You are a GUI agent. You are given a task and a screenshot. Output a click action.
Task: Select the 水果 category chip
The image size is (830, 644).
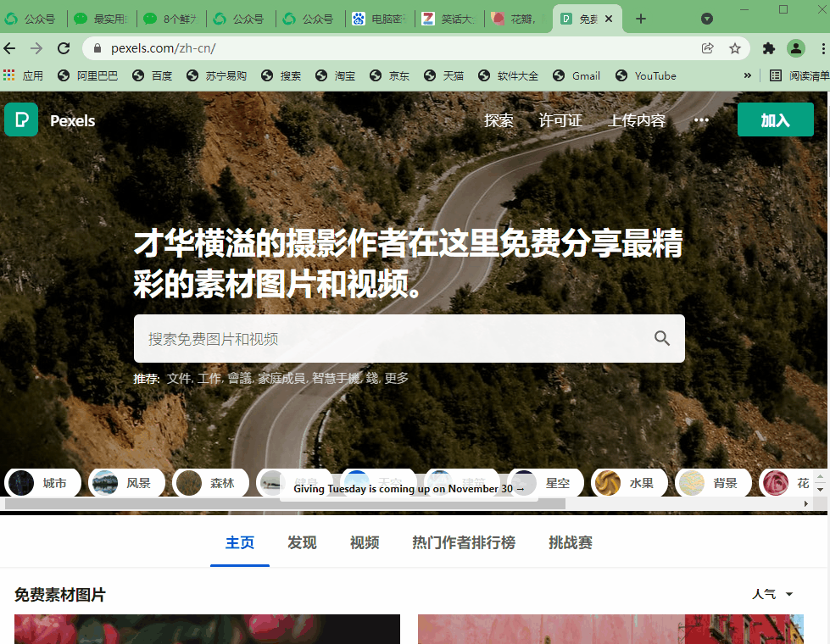(629, 482)
